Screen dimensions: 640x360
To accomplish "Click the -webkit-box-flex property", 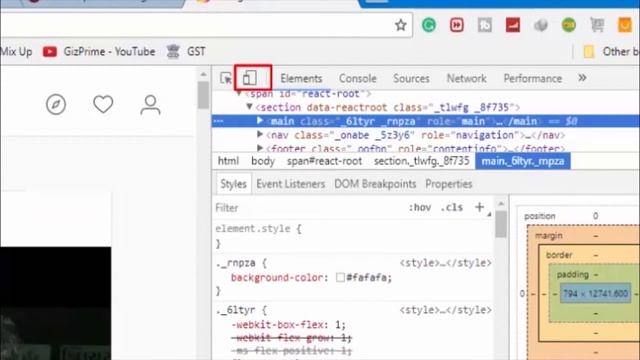I will click(280, 325).
